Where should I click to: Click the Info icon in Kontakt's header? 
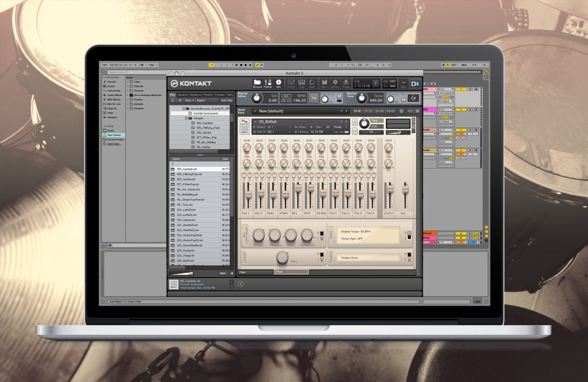point(278,82)
